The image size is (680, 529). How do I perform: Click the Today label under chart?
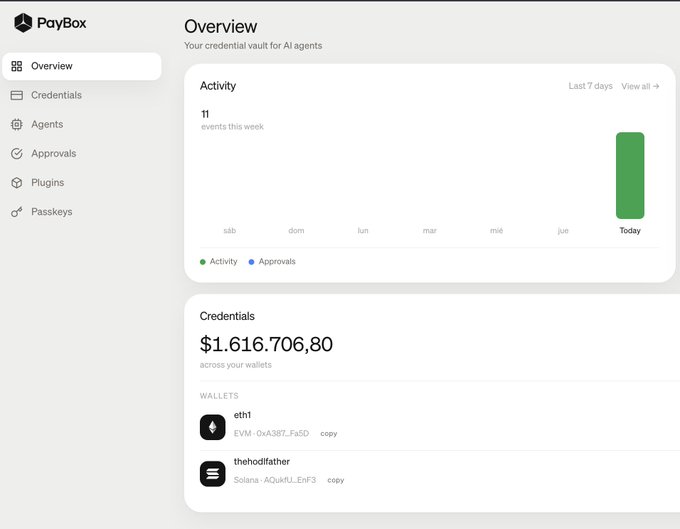(x=630, y=231)
